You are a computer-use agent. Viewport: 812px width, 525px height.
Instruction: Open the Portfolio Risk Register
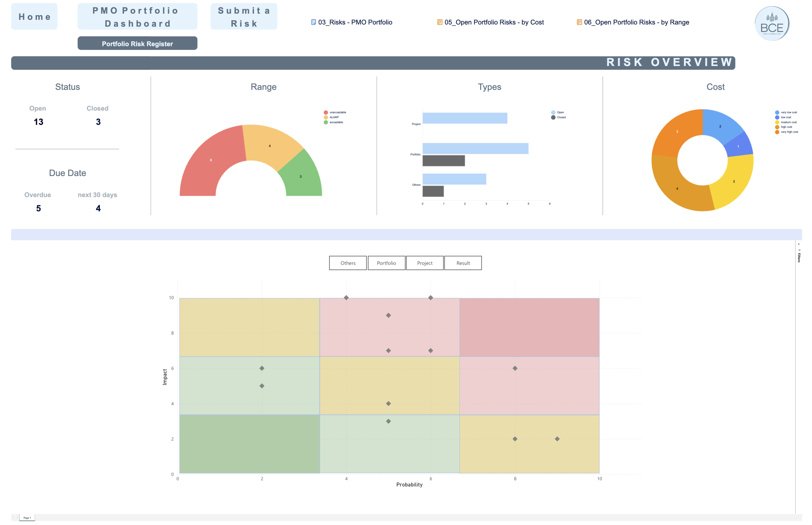coord(137,44)
